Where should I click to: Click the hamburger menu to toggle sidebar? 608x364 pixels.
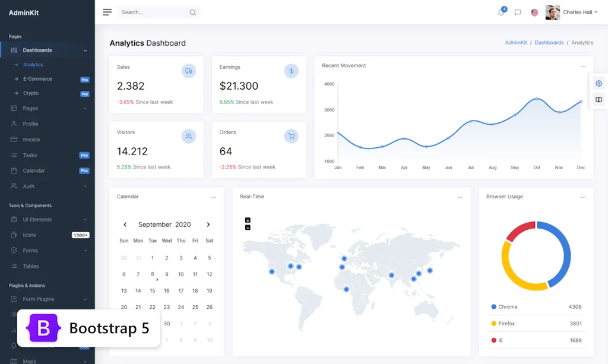pos(107,11)
